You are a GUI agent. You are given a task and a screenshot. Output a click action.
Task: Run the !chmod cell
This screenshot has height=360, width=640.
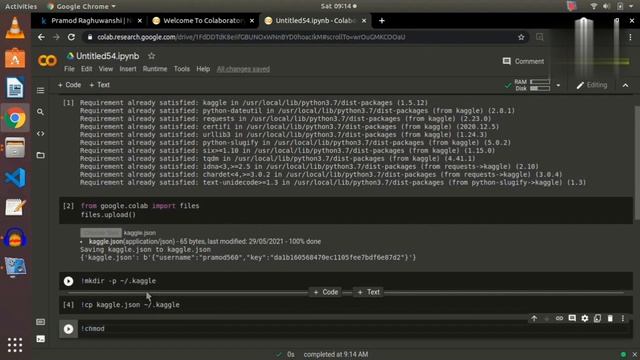point(69,329)
